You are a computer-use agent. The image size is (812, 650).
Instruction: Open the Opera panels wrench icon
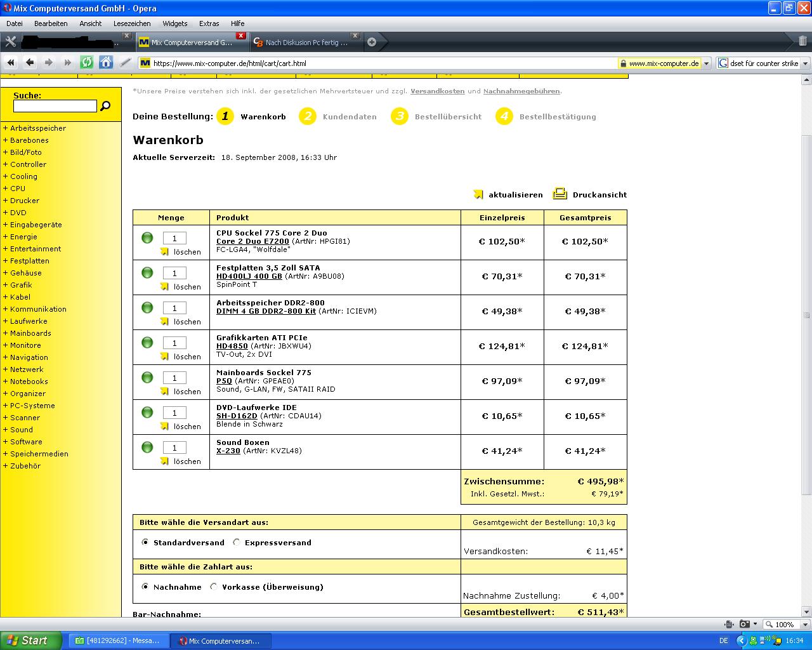pyautogui.click(x=10, y=42)
